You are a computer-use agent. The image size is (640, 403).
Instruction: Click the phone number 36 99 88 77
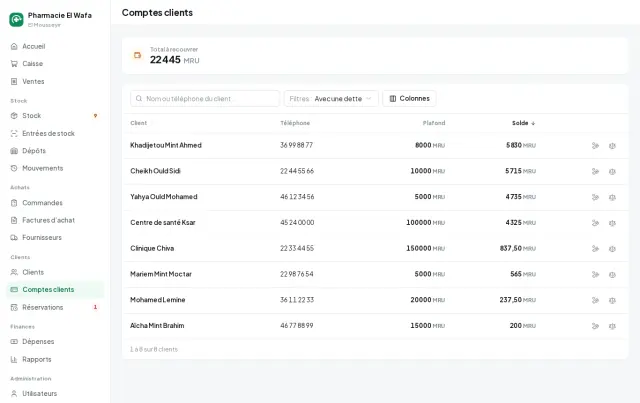tap(296, 145)
